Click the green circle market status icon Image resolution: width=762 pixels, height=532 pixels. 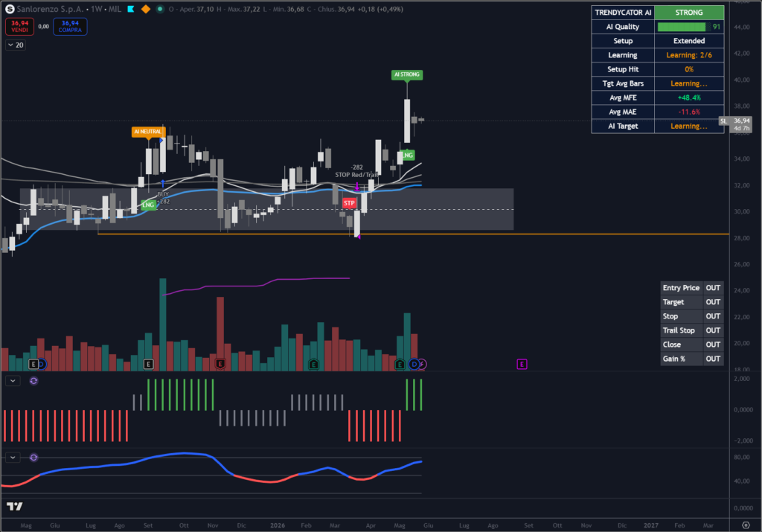pyautogui.click(x=159, y=9)
